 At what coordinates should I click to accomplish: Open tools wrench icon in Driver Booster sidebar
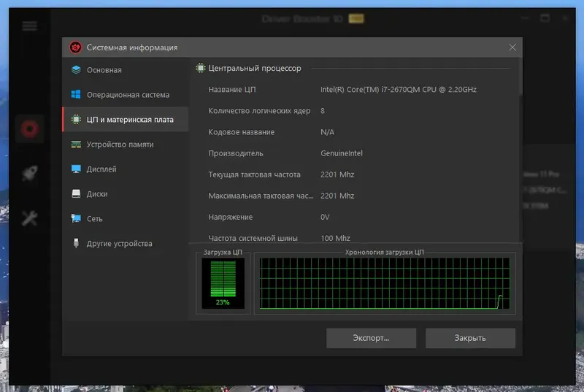(30, 218)
